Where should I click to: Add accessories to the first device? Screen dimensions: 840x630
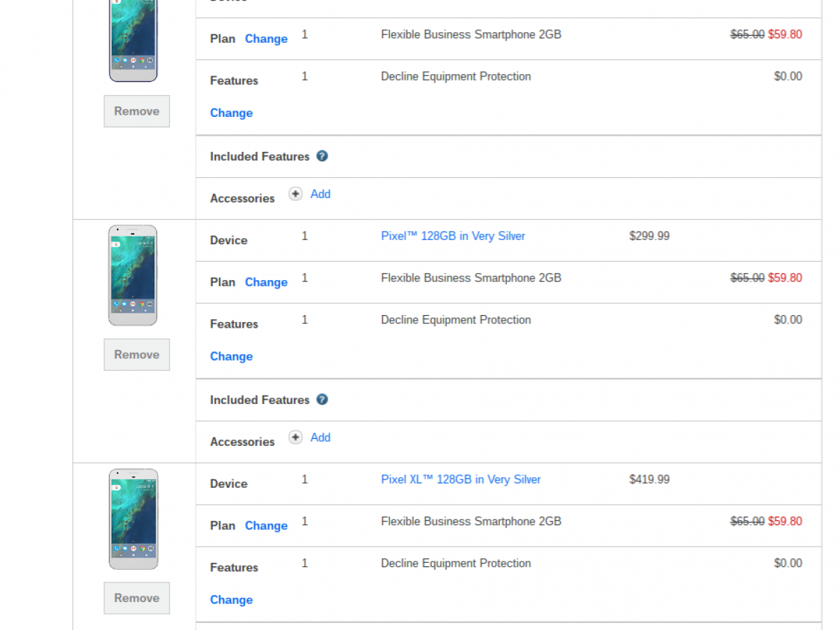pyautogui.click(x=321, y=194)
